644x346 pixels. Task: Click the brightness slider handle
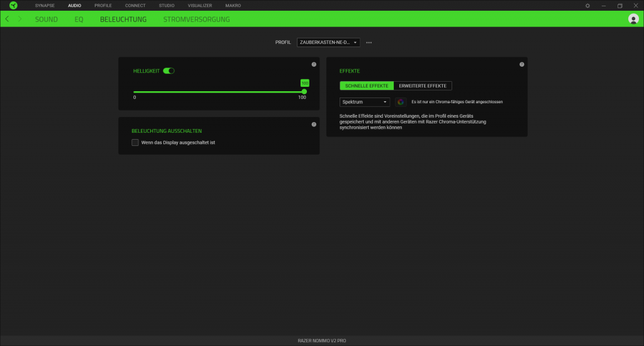304,92
